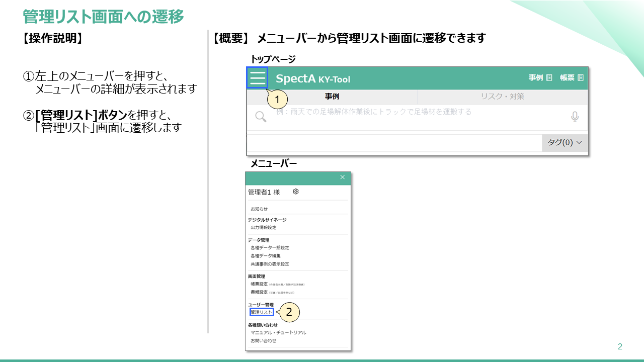The width and height of the screenshot is (644, 362).
Task: Click the SpectA KY-Tool logo
Action: [x=312, y=79]
